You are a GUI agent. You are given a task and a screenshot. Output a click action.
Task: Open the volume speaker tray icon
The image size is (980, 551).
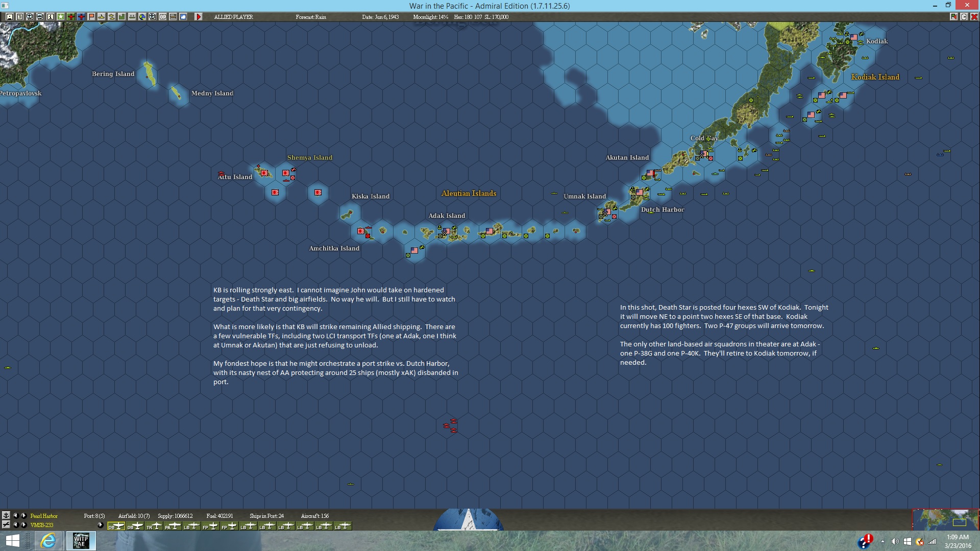click(895, 541)
